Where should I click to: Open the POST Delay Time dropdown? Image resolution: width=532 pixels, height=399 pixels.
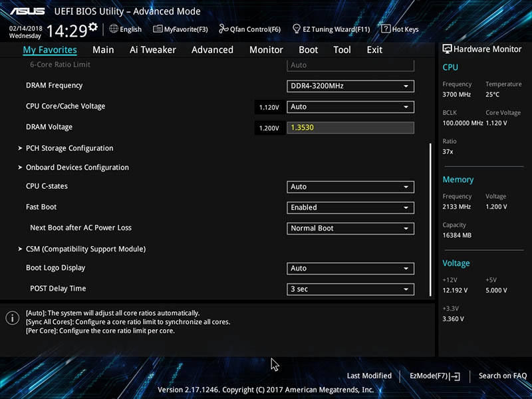(x=350, y=289)
